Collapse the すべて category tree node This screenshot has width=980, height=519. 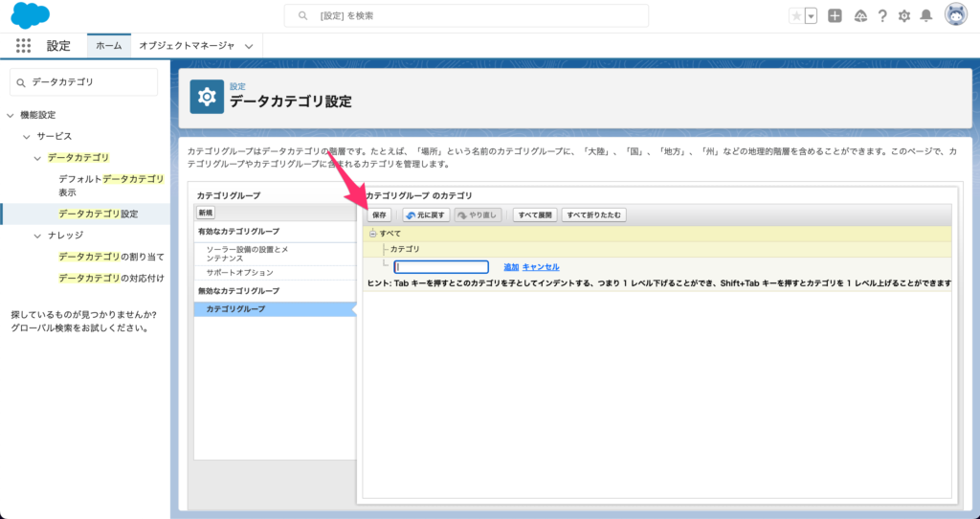coord(373,233)
